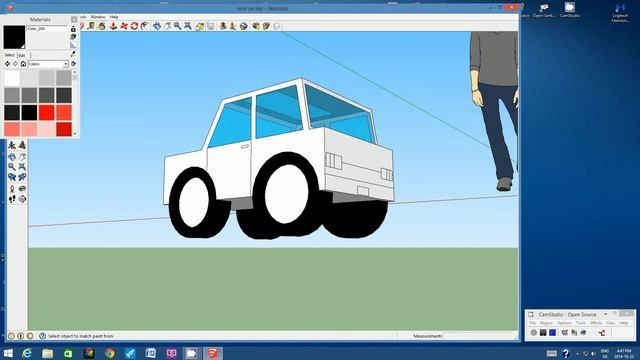
Task: Click the Materials swatch list scrollbar
Action: (75, 103)
